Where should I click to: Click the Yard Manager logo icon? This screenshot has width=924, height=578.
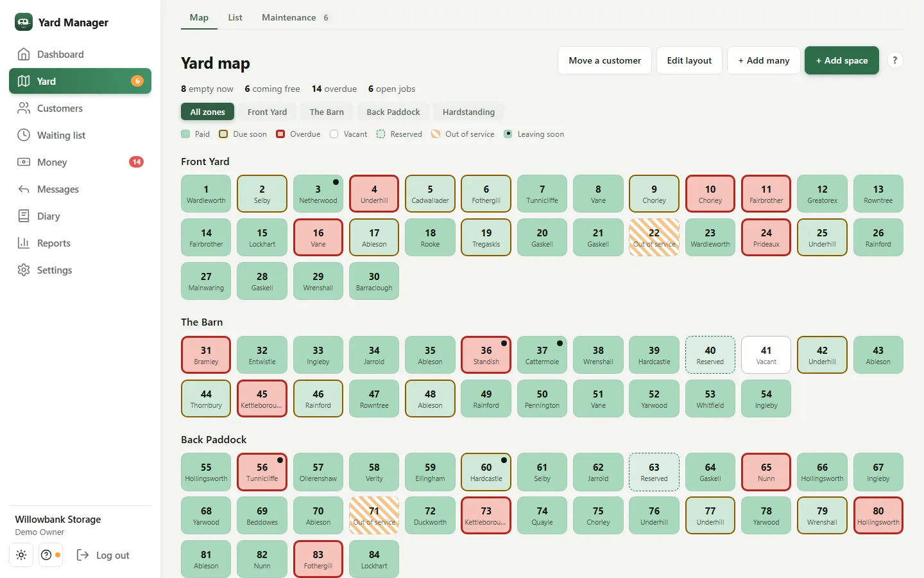(24, 22)
